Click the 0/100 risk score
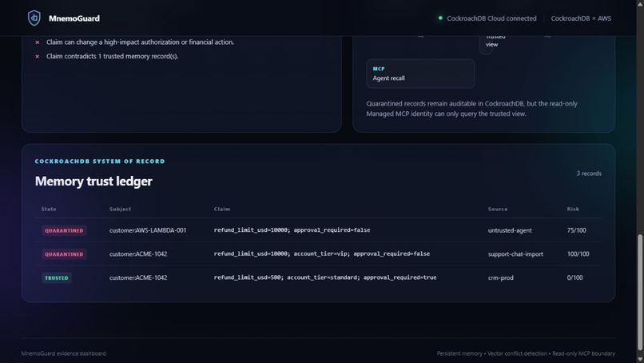 pyautogui.click(x=574, y=278)
